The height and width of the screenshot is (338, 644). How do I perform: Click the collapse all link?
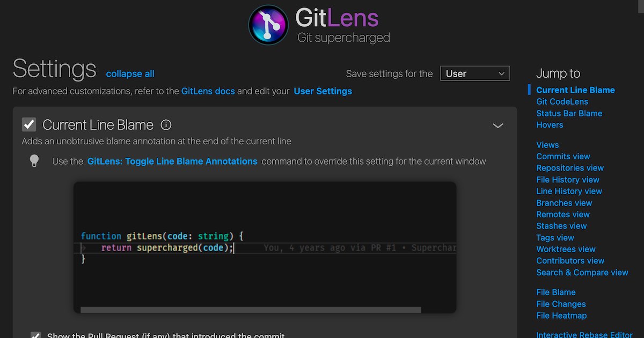coord(130,74)
